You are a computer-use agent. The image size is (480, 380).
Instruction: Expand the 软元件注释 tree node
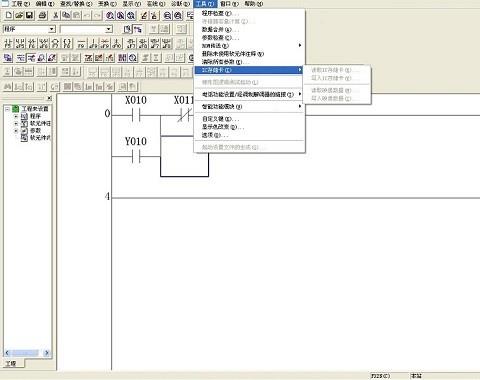click(x=16, y=123)
